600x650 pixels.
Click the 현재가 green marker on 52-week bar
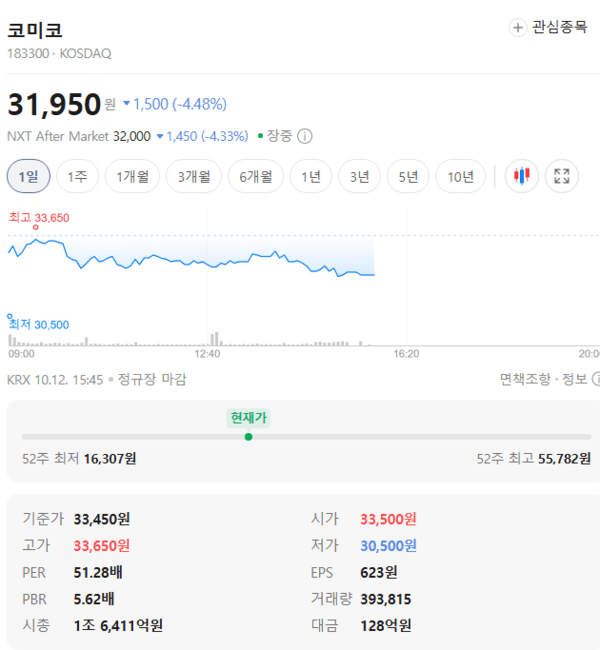click(x=248, y=437)
